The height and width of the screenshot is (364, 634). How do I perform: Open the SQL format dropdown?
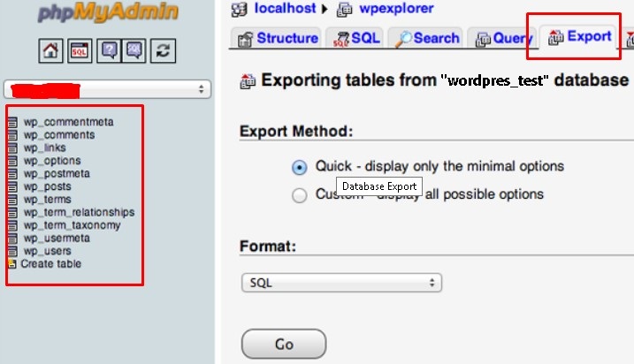click(341, 283)
